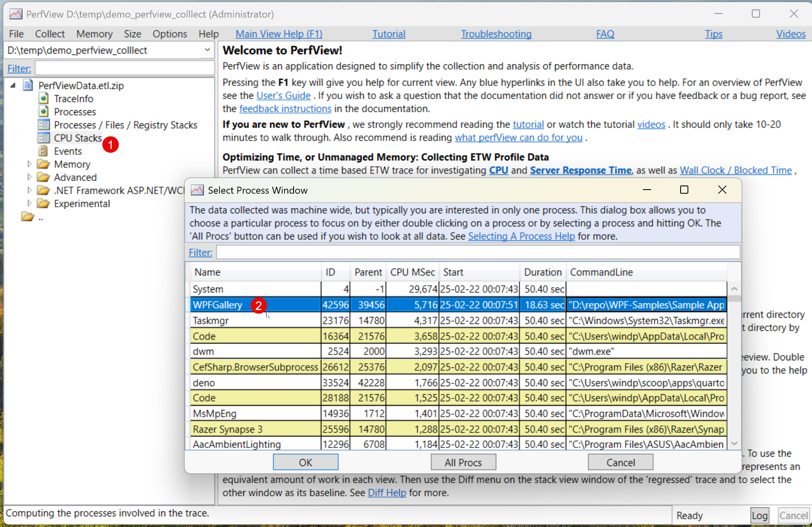
Task: Click the PerfViewData.etl.zip file icon
Action: click(x=28, y=85)
